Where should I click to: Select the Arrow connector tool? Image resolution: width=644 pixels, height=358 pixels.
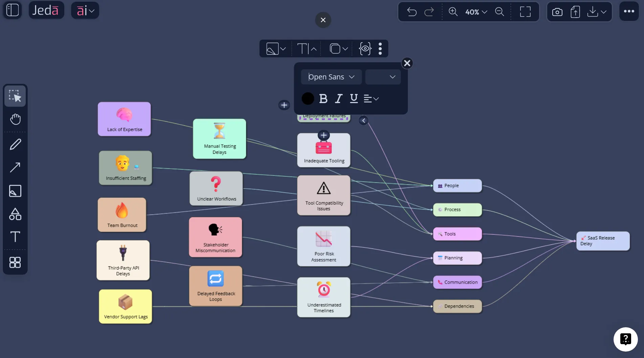(x=15, y=167)
